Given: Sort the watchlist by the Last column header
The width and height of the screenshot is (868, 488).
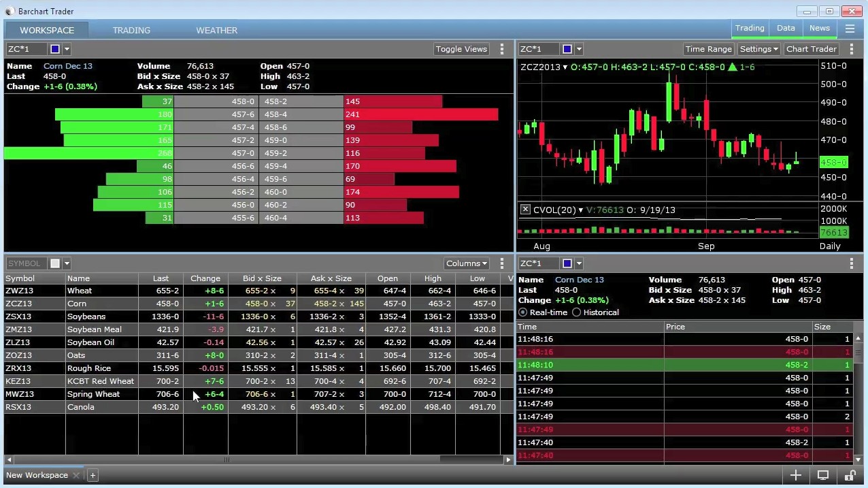Looking at the screenshot, I should click(161, 278).
